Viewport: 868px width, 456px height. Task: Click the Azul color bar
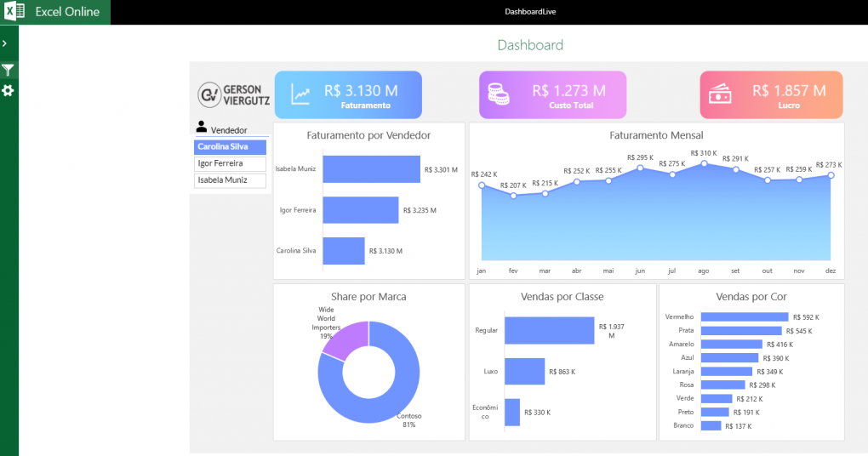coord(729,358)
